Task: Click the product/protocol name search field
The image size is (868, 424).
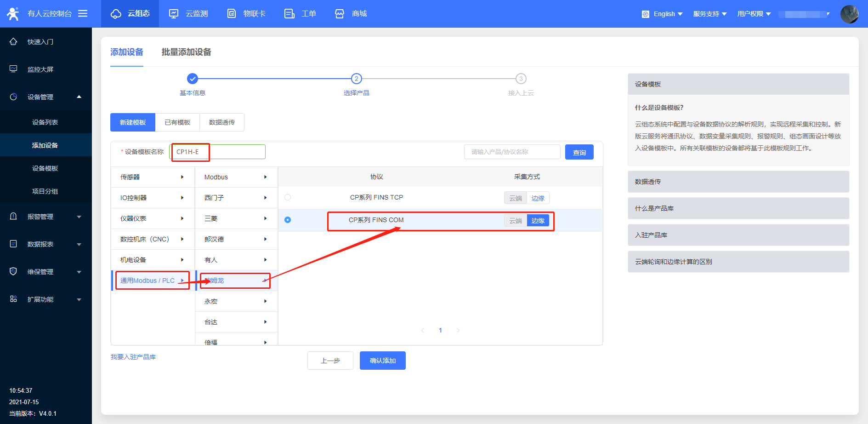Action: [512, 152]
